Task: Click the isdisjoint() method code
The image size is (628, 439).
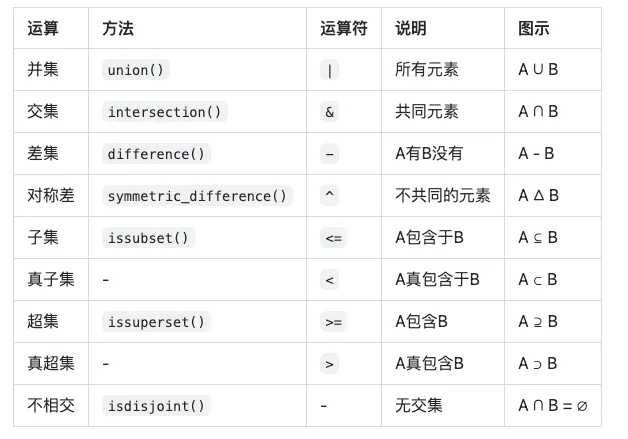Action: (x=156, y=406)
